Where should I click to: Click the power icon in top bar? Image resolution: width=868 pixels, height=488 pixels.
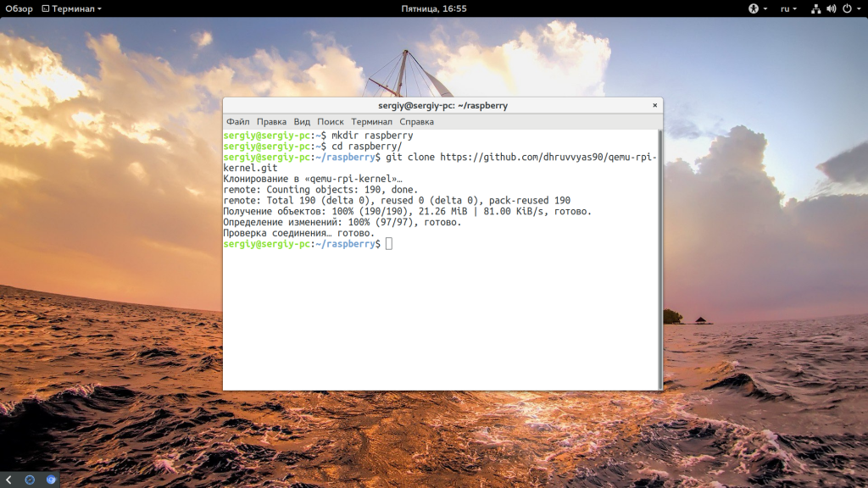[x=846, y=8]
